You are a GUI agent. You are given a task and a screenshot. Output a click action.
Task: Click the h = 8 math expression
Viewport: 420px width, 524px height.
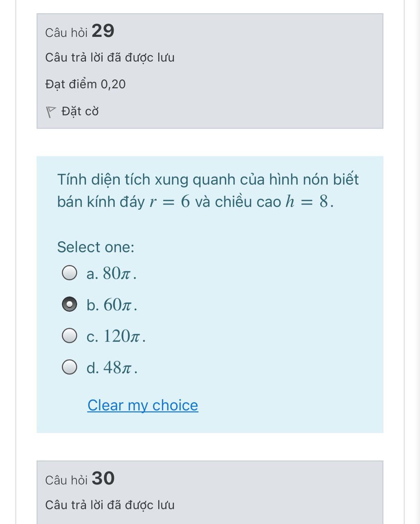(x=308, y=201)
